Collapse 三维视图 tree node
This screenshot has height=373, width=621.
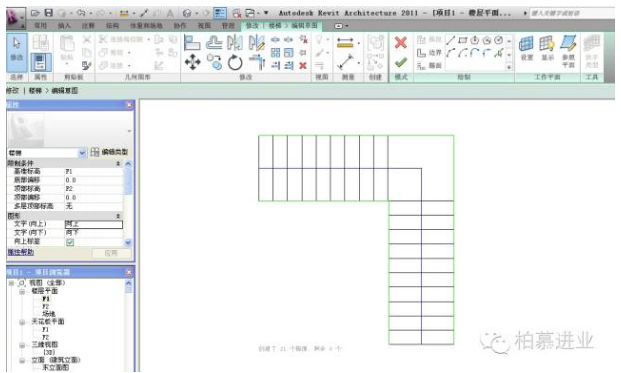(x=22, y=345)
